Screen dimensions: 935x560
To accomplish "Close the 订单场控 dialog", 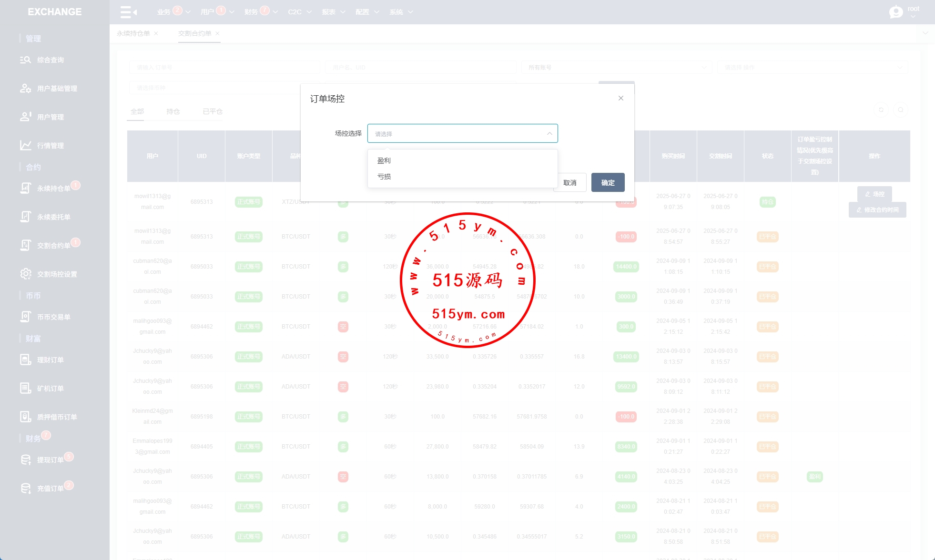I will coord(620,98).
